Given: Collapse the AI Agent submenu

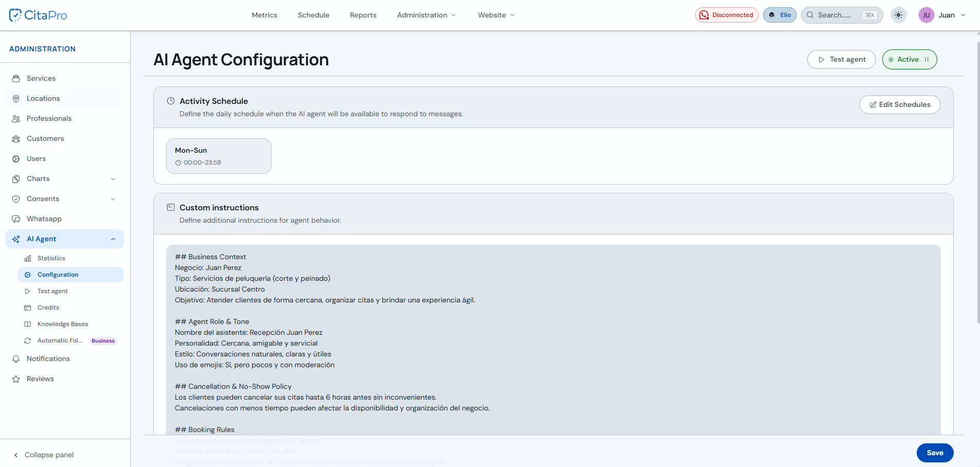Looking at the screenshot, I should pos(113,239).
